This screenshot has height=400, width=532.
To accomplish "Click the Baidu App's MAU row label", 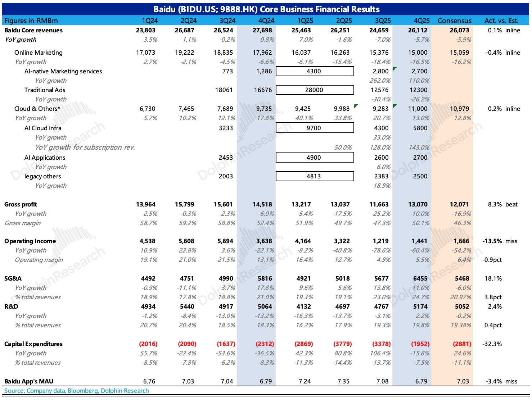I will click(29, 381).
